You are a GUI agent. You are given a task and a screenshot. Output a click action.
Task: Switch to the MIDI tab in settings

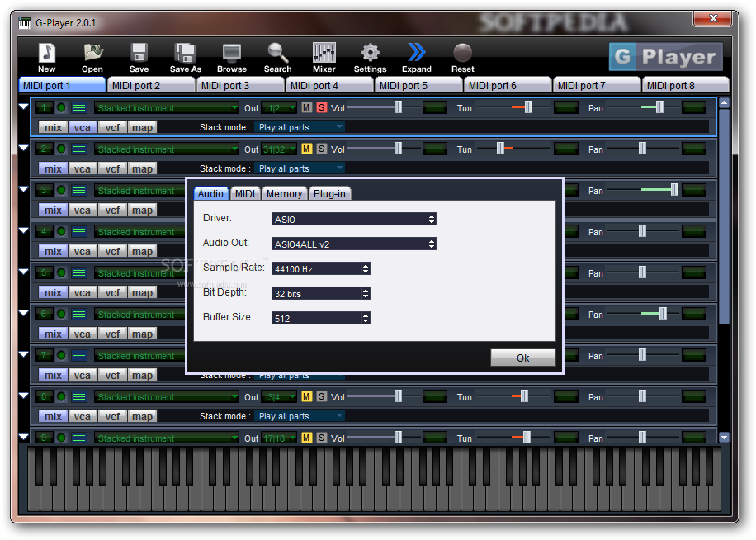tap(245, 193)
